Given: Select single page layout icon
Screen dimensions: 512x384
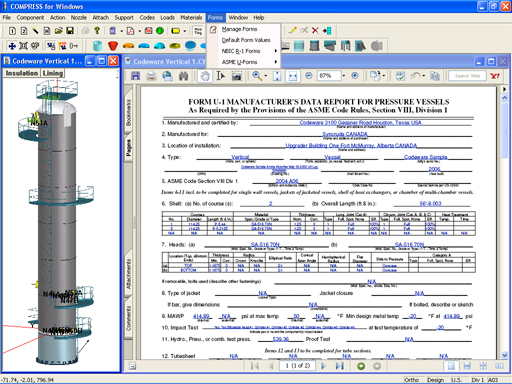Looking at the screenshot, I should [x=451, y=366].
